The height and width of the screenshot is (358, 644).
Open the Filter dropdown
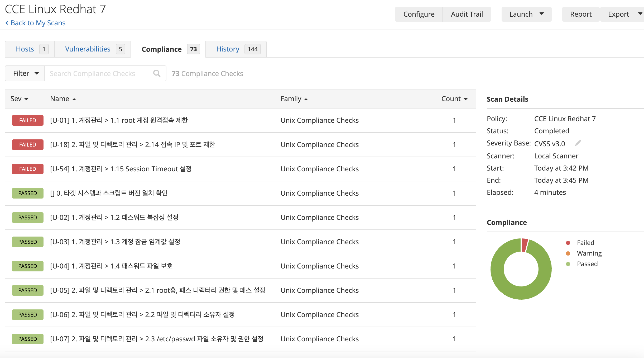click(x=25, y=73)
